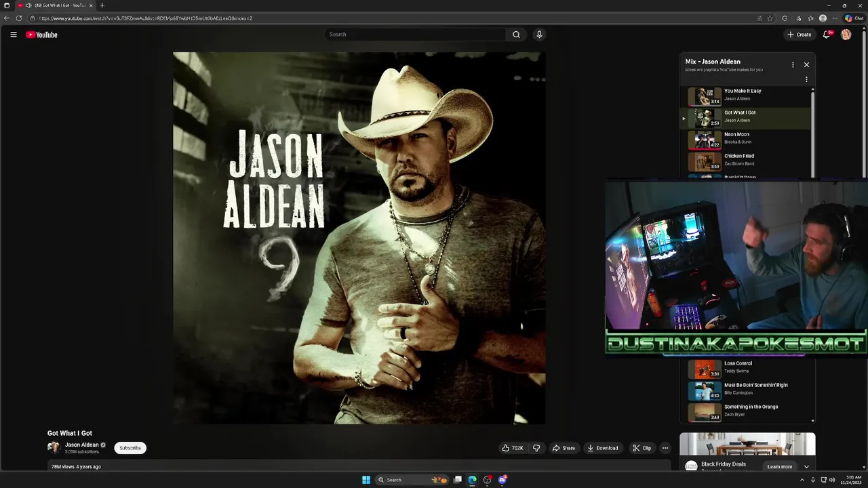
Task: Open Windows Start menu
Action: pyautogui.click(x=366, y=480)
